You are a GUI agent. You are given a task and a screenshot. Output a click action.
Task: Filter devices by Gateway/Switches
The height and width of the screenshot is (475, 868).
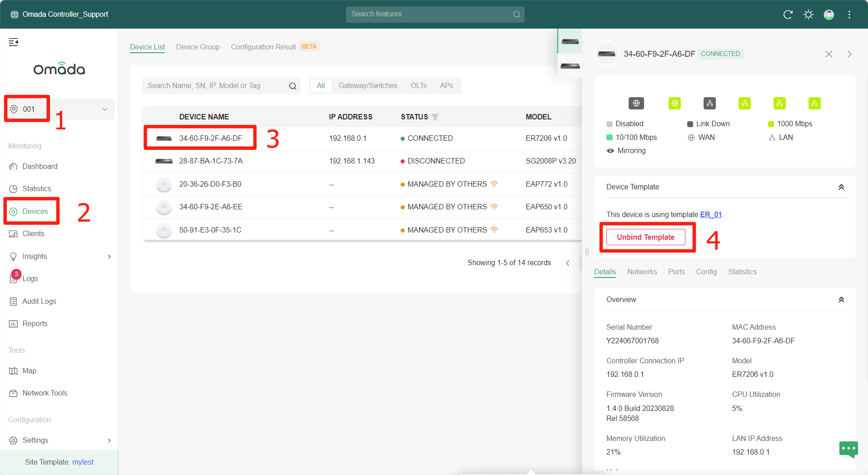coord(368,85)
